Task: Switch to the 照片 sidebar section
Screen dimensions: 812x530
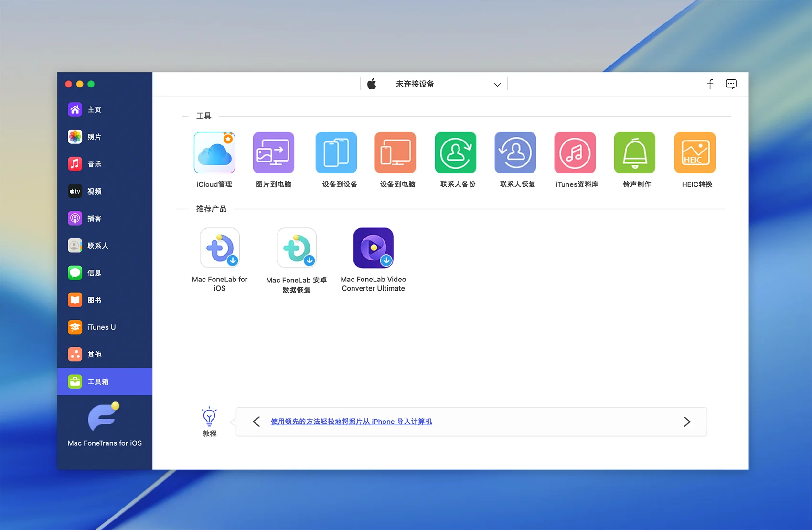Action: tap(94, 137)
